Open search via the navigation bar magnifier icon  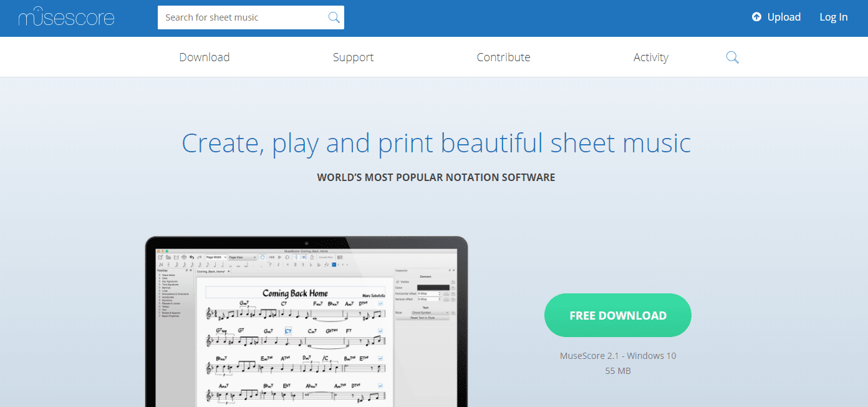(733, 57)
